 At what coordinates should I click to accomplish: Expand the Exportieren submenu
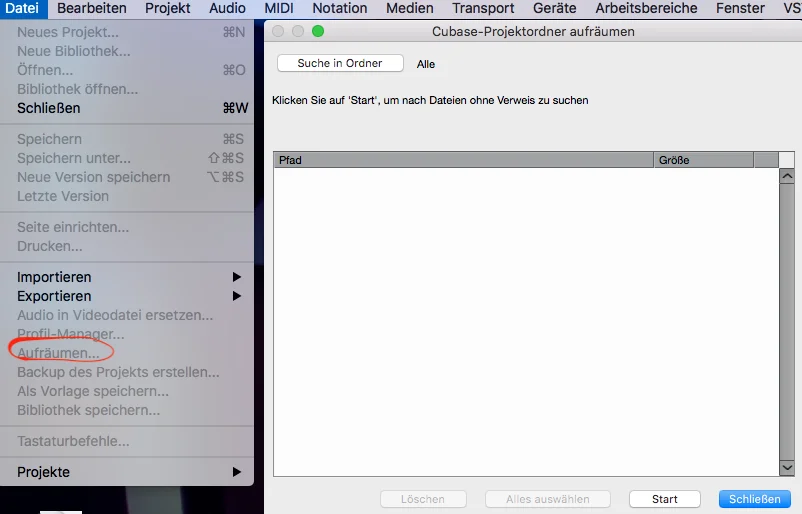pyautogui.click(x=127, y=296)
